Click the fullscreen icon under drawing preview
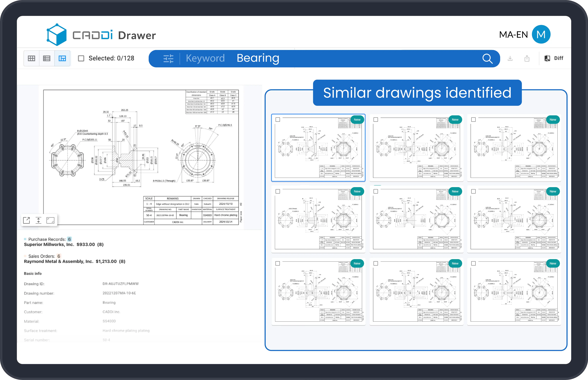 tap(50, 220)
